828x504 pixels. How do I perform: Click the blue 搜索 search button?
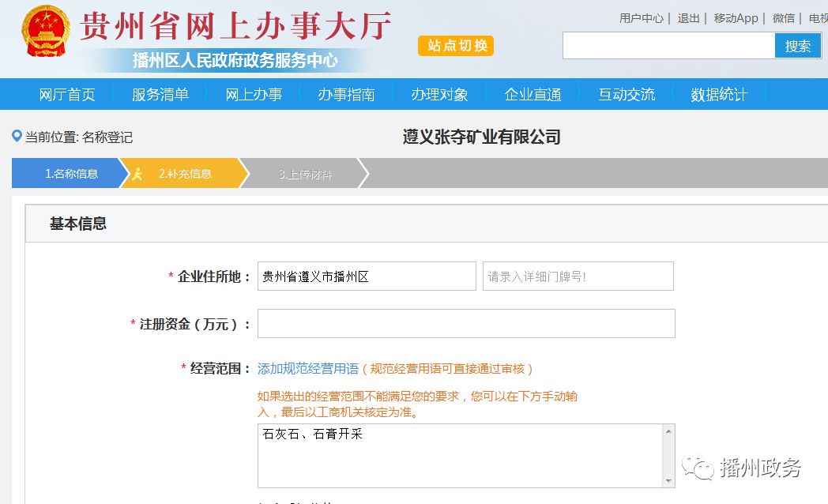tap(797, 46)
